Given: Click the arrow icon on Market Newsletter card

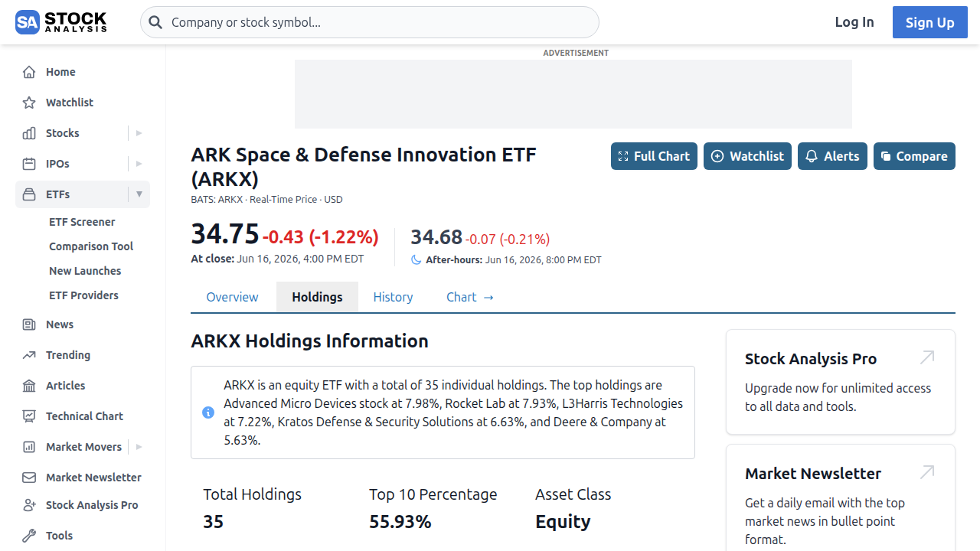Looking at the screenshot, I should tap(927, 472).
